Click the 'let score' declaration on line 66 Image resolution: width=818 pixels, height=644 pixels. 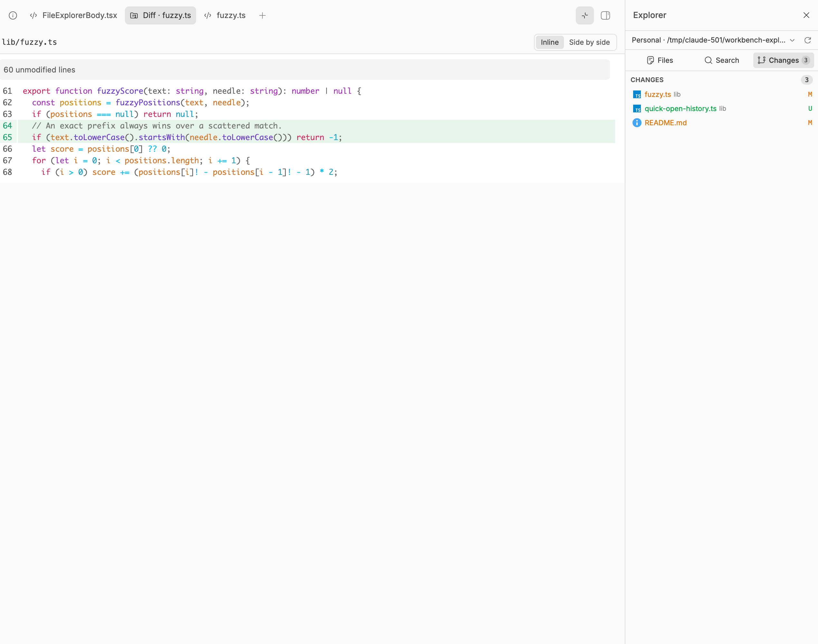pyautogui.click(x=53, y=149)
